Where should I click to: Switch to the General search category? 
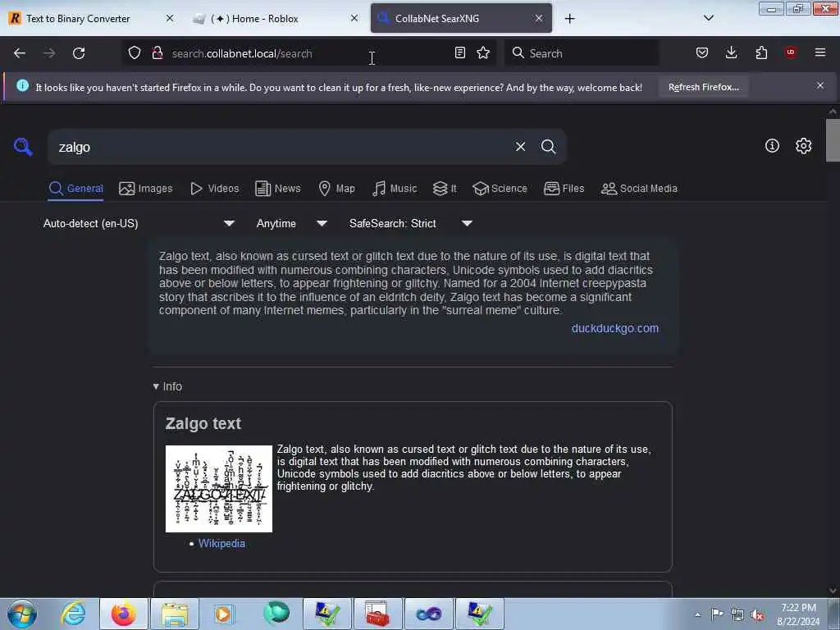[x=75, y=189]
